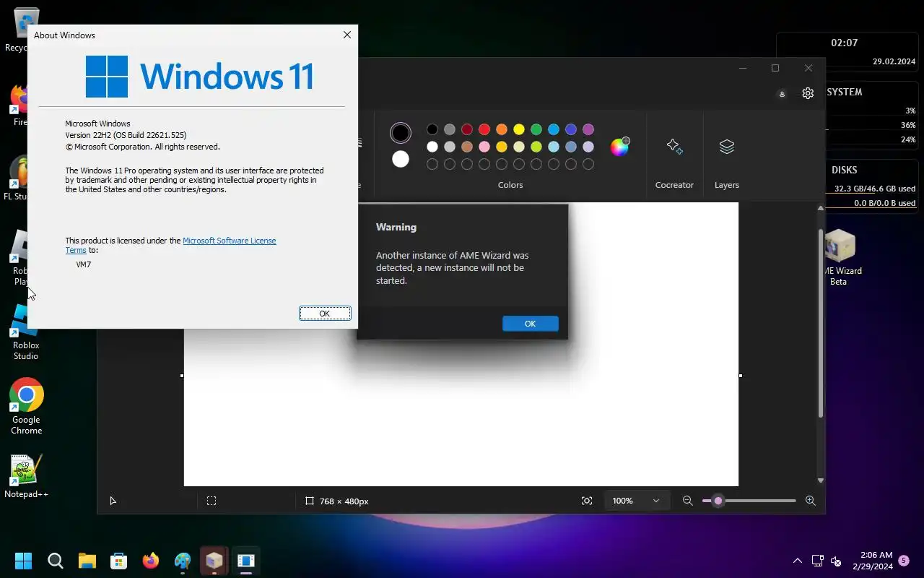Pick the green palette color
Viewport: 924px width, 578px height.
pos(536,129)
